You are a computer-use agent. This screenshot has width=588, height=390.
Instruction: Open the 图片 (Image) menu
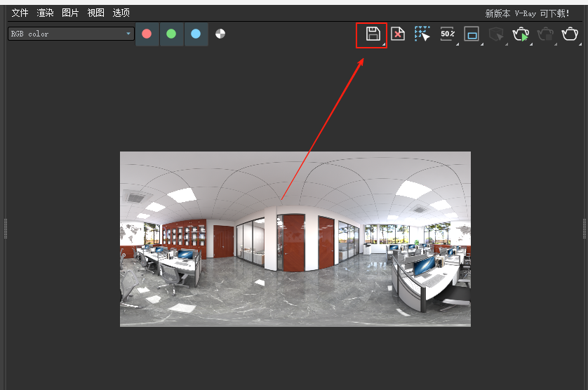coord(70,13)
